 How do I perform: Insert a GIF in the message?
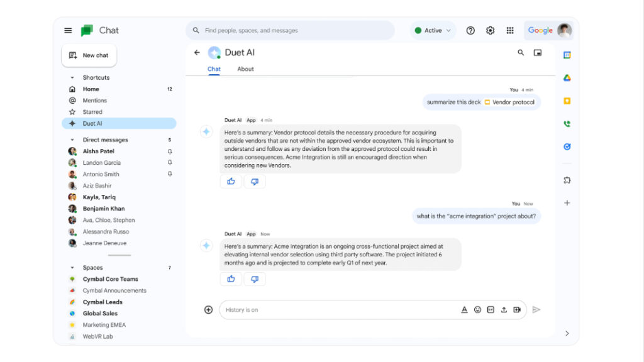pyautogui.click(x=491, y=310)
